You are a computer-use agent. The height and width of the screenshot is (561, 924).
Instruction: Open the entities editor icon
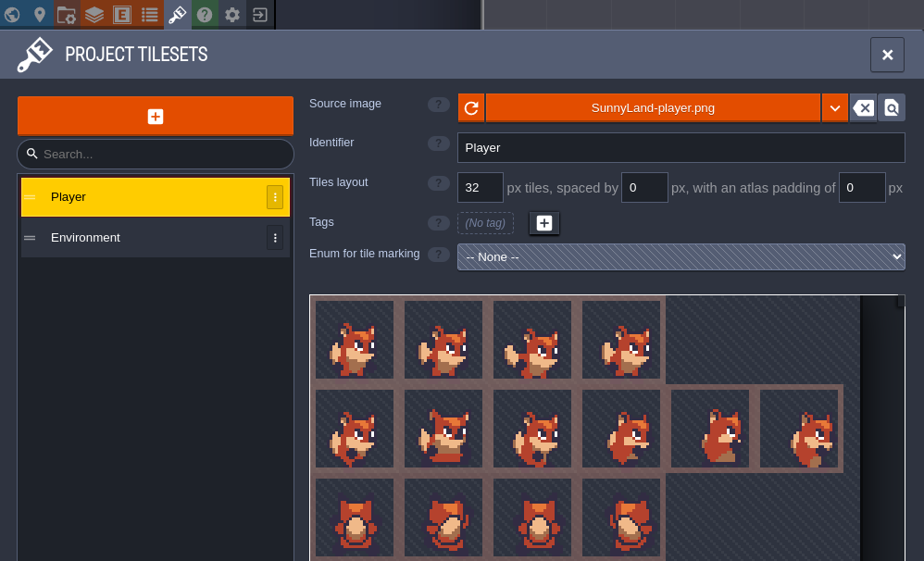point(121,15)
